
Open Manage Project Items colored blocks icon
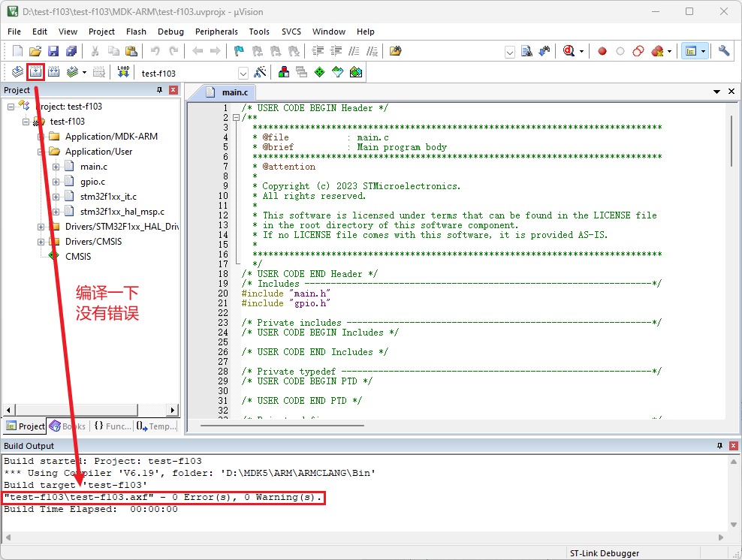click(284, 72)
